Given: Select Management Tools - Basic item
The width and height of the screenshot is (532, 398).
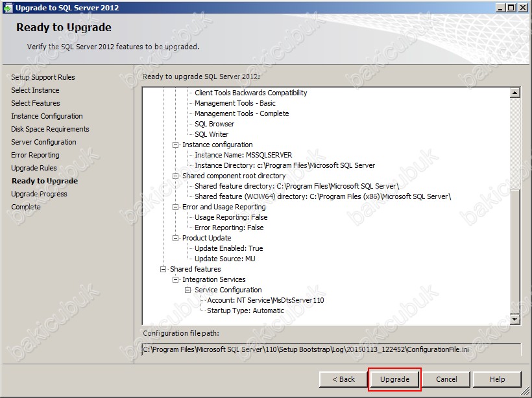Looking at the screenshot, I should tap(235, 103).
